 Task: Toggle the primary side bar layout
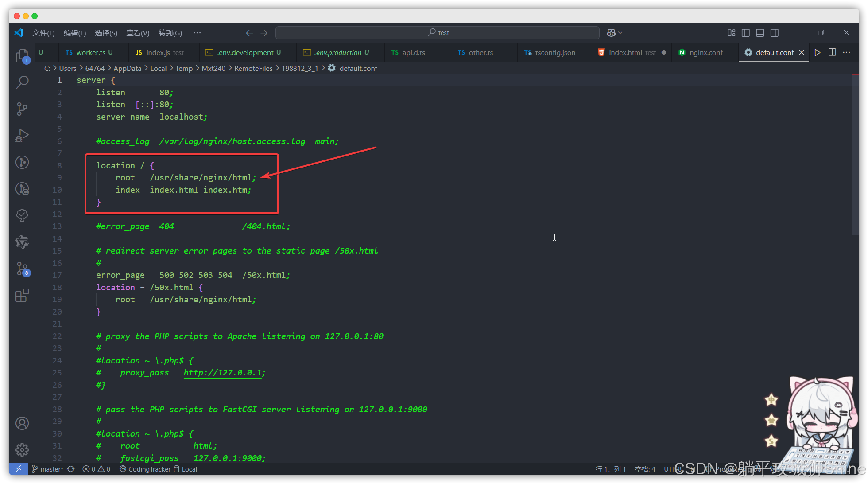point(746,33)
